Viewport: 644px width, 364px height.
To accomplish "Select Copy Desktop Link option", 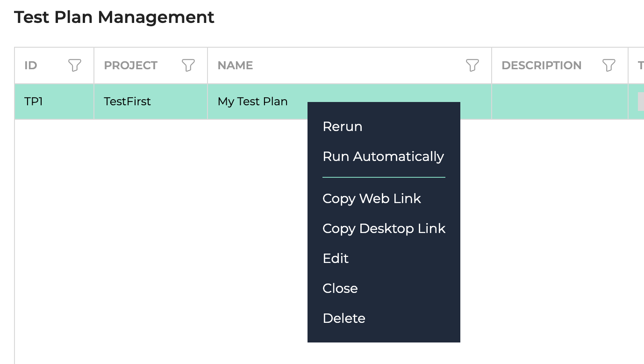I will (x=384, y=229).
